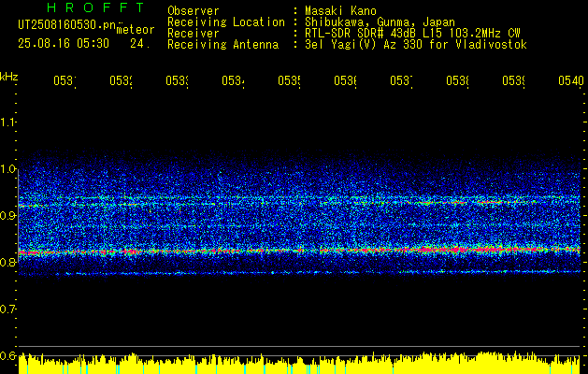
Task: Click the 0540 time marker
Action: point(571,80)
